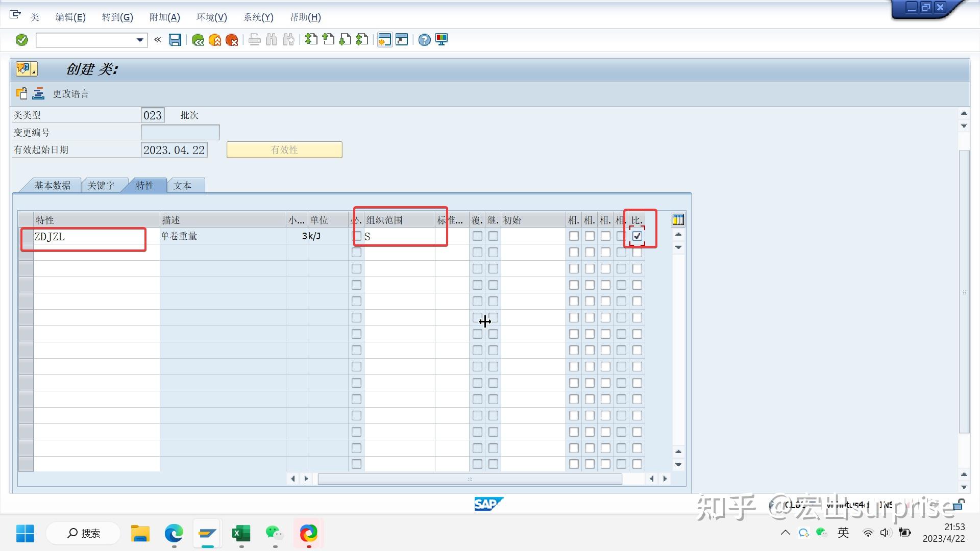Click the 更改语言 button
Screen dimensions: 980x551
(70, 94)
